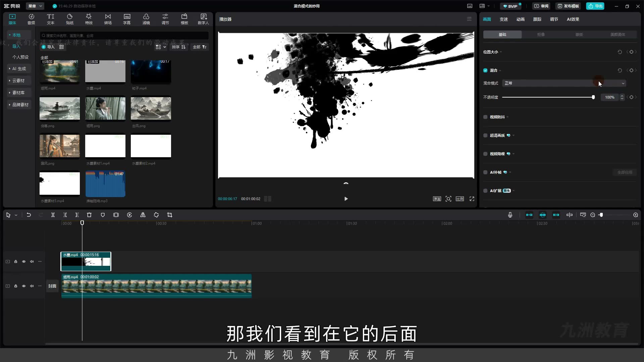Viewport: 644px width, 362px height.
Task: Select the 粒子.mp4 media thumbnail
Action: [x=151, y=72]
